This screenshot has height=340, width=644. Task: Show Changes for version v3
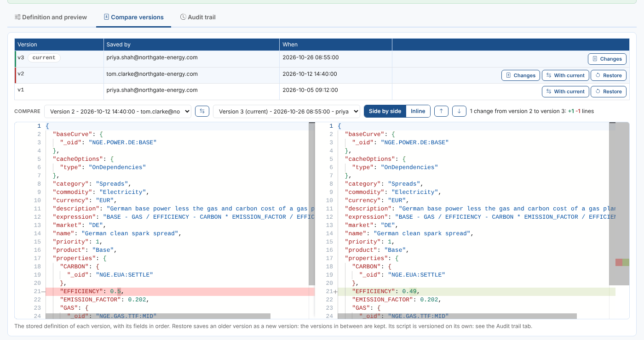(x=607, y=59)
